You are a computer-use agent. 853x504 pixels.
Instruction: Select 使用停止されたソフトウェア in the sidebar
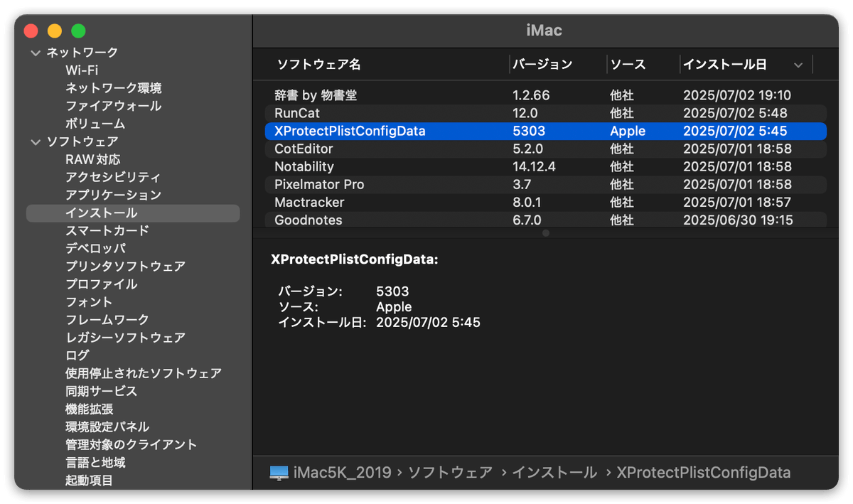(x=144, y=373)
